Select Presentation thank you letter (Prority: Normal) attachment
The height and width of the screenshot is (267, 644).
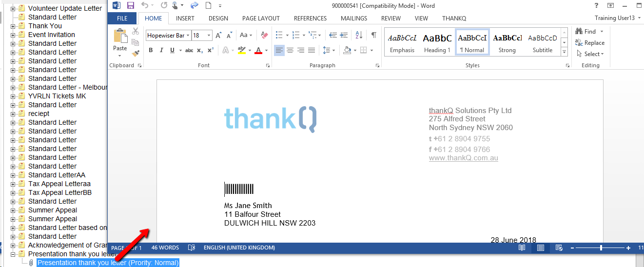click(x=108, y=263)
